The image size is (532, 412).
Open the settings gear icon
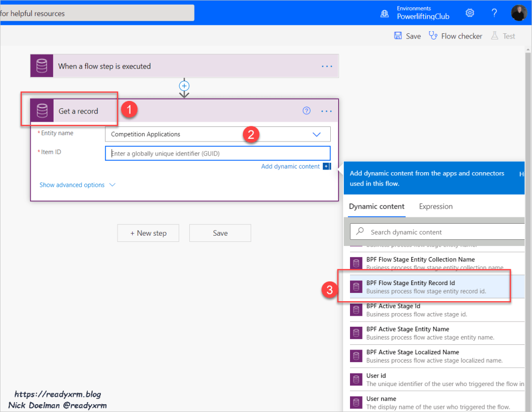470,13
